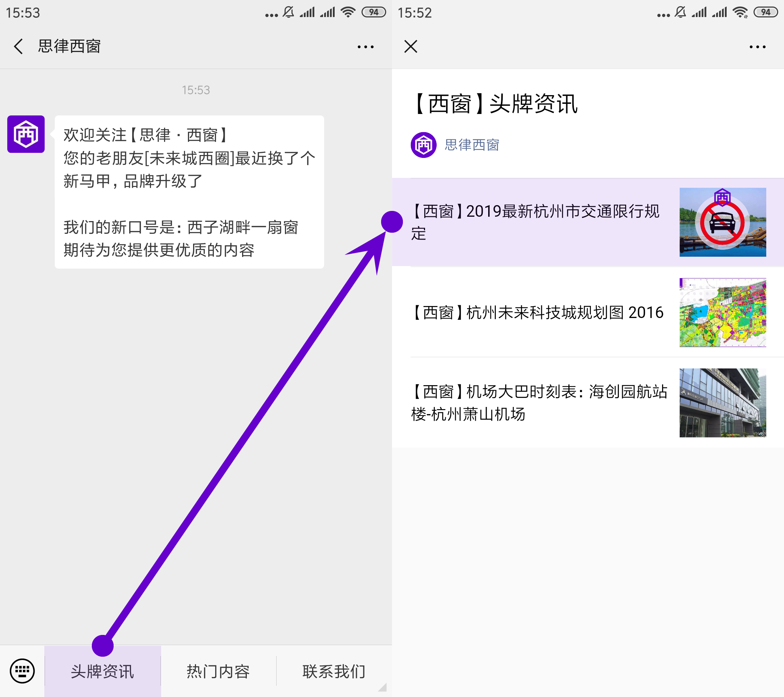Open the 热门内容 menu tab
Screen dimensions: 784x697
[x=218, y=670]
